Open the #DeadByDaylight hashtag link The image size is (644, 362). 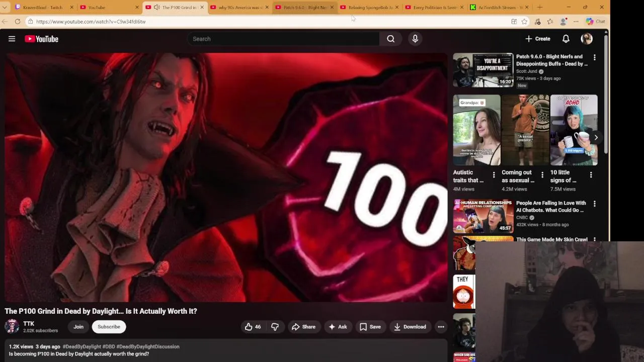[82, 346]
